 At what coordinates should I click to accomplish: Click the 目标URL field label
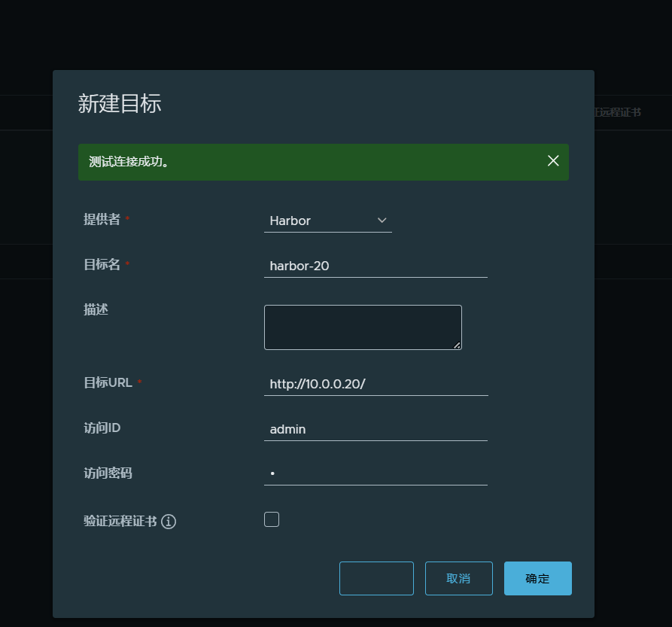108,382
